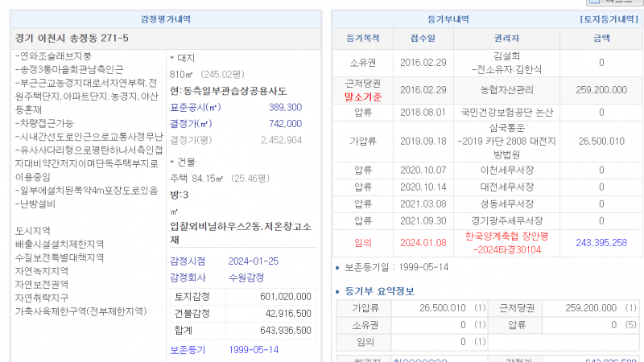Screen dimensions: 644x362
Task: Click the 권리자 column header
Action: (506, 38)
